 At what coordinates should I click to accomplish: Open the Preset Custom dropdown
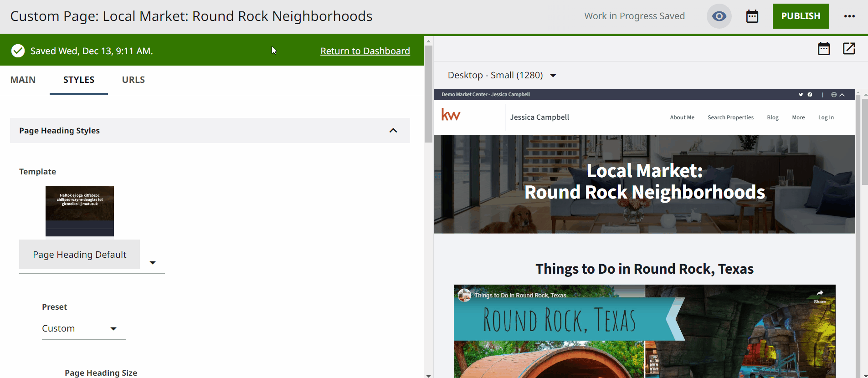[113, 328]
